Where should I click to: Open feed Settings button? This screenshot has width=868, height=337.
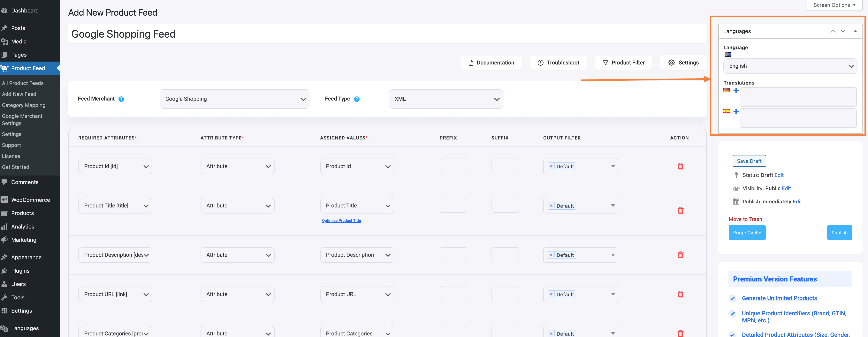683,63
